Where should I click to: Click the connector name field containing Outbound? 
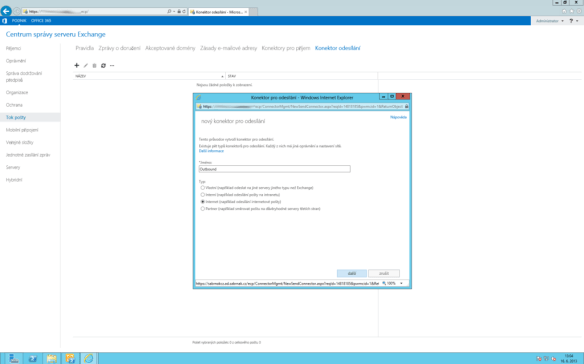tap(274, 169)
